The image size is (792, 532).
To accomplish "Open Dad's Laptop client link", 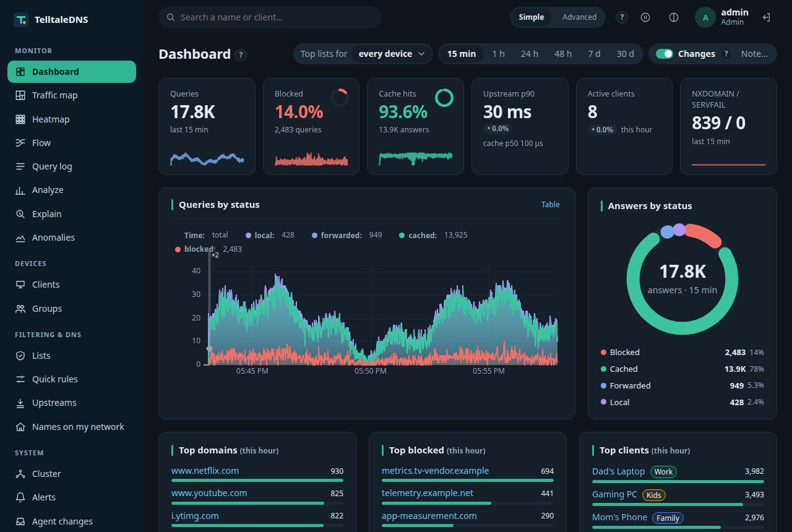I will 618,471.
